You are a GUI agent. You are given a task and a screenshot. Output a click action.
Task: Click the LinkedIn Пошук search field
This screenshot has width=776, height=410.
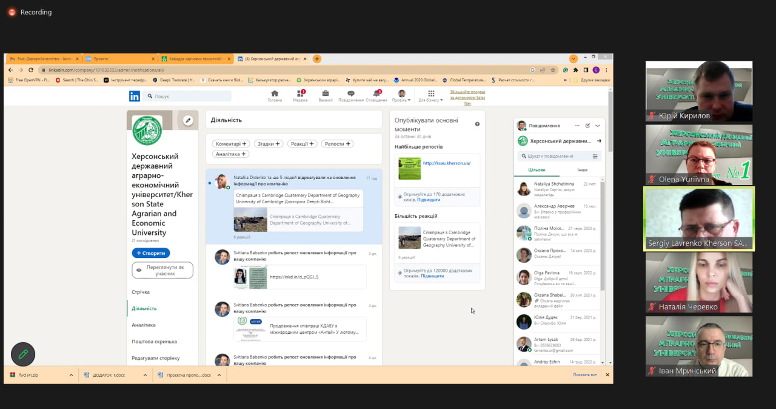pyautogui.click(x=188, y=96)
